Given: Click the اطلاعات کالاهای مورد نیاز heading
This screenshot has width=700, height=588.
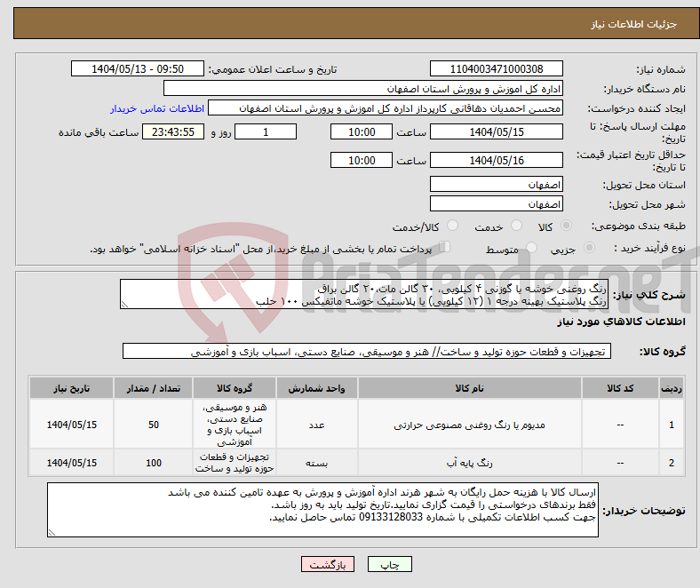Looking at the screenshot, I should 621,322.
